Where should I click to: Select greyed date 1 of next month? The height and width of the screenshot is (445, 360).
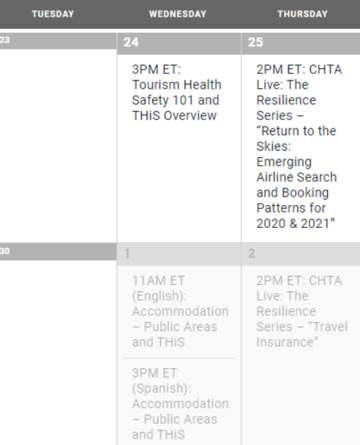(x=127, y=254)
